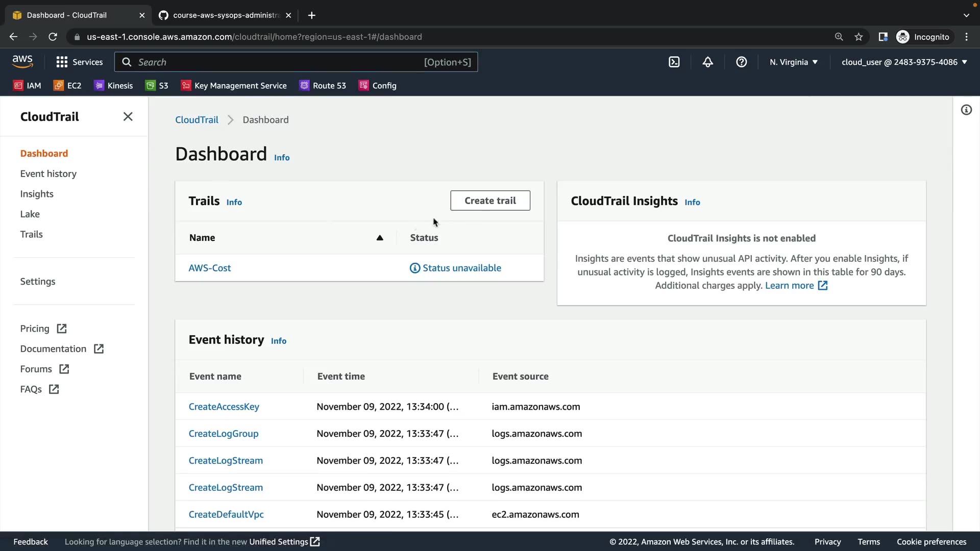Viewport: 980px width, 551px height.
Task: Open the CreateAccessKey event link
Action: pos(224,407)
